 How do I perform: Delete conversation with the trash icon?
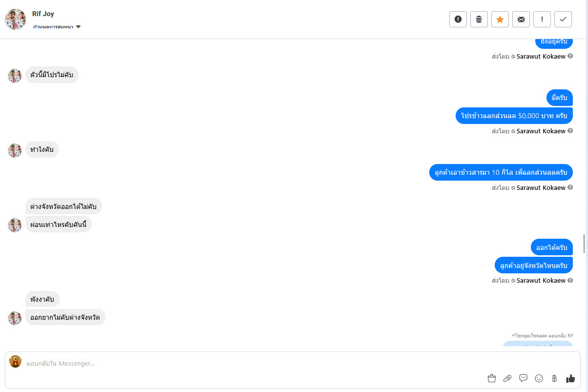479,19
